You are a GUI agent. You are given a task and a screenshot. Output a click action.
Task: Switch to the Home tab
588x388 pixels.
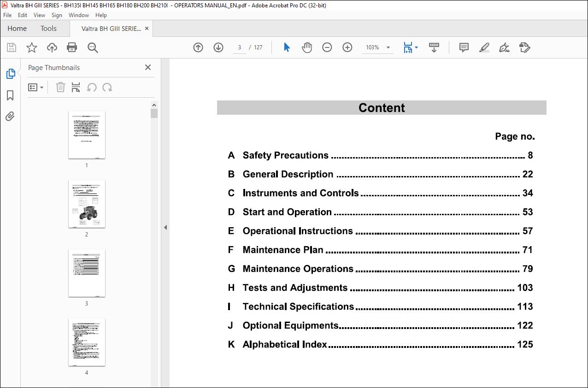(17, 28)
